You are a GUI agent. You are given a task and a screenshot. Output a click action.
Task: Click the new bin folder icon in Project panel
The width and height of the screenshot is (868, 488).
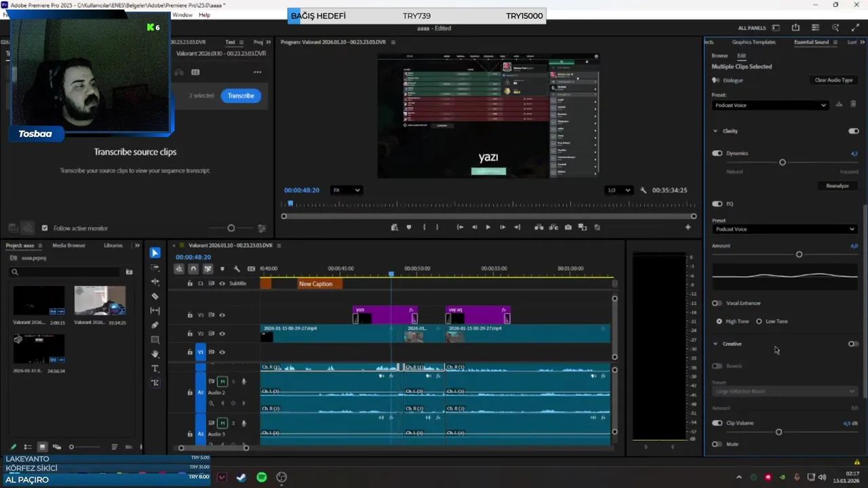point(129,272)
